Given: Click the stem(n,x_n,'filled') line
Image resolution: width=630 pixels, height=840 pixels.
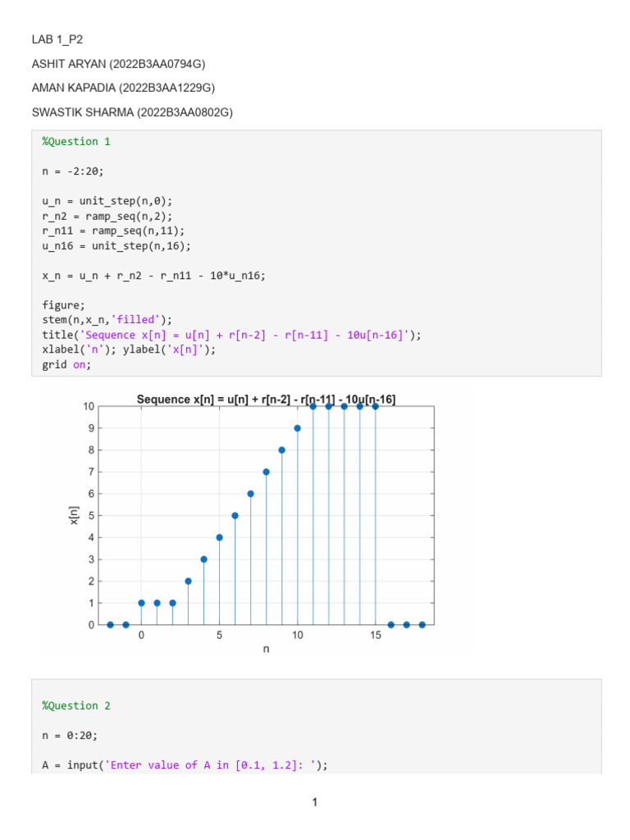Looking at the screenshot, I should click(x=107, y=320).
